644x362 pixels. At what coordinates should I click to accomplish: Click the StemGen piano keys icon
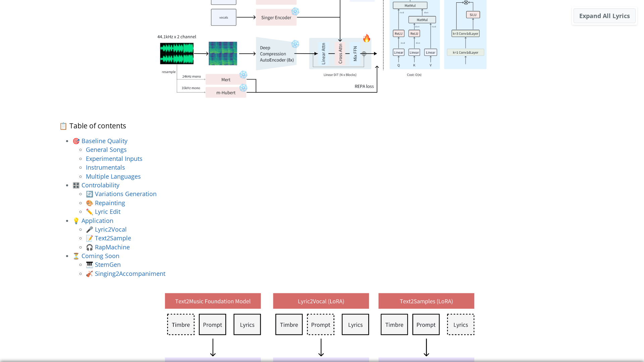[89, 265]
